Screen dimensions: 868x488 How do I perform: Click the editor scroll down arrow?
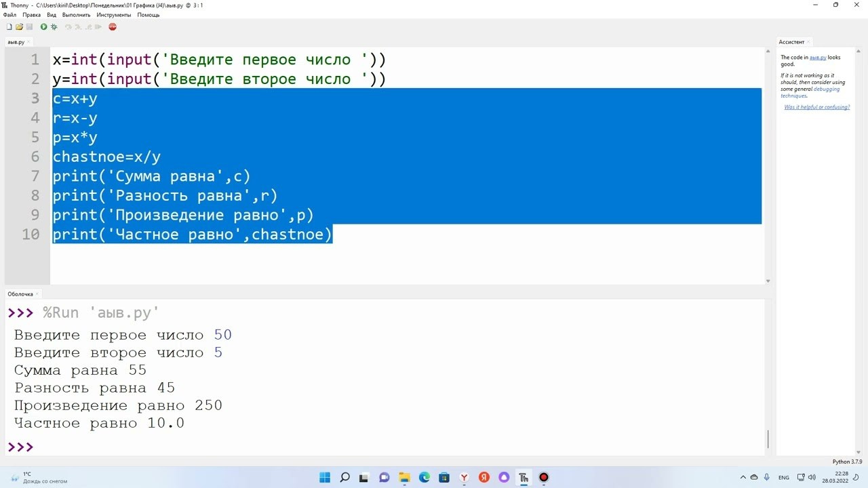[768, 281]
